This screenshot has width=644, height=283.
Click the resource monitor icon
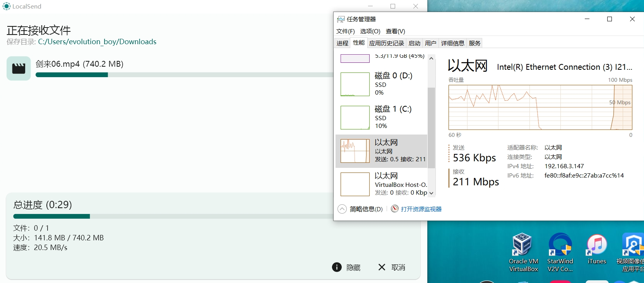tap(394, 209)
